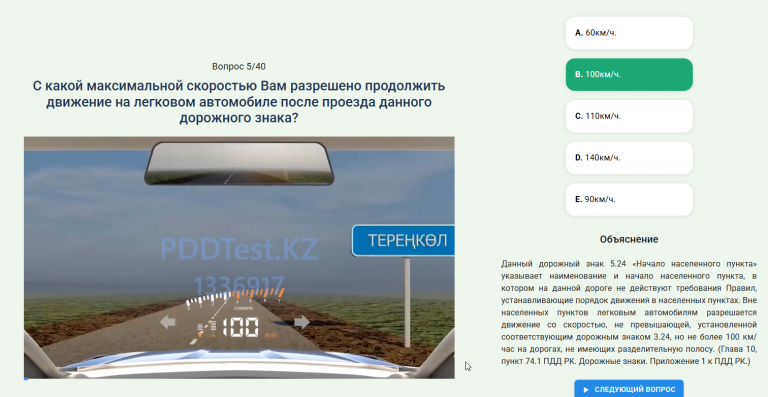Screen dimensions: 768x397
Task: Click the 100 speed readout on the HUD
Action: (x=240, y=327)
